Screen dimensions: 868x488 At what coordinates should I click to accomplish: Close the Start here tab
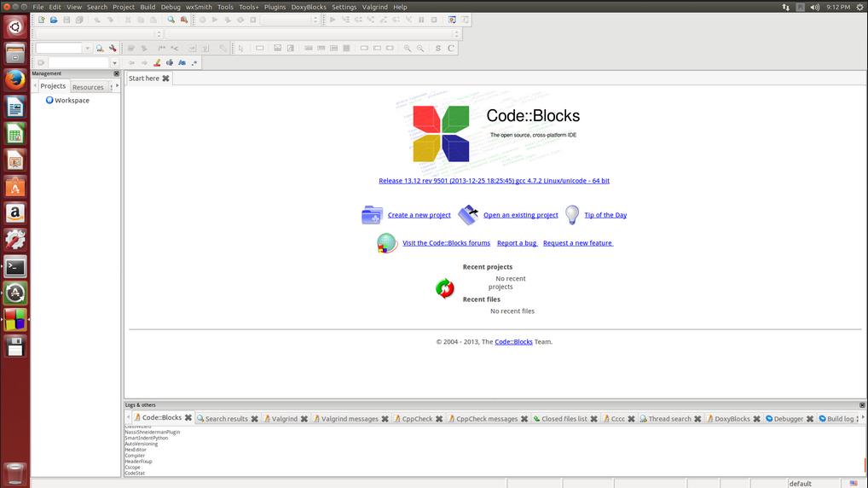(165, 78)
